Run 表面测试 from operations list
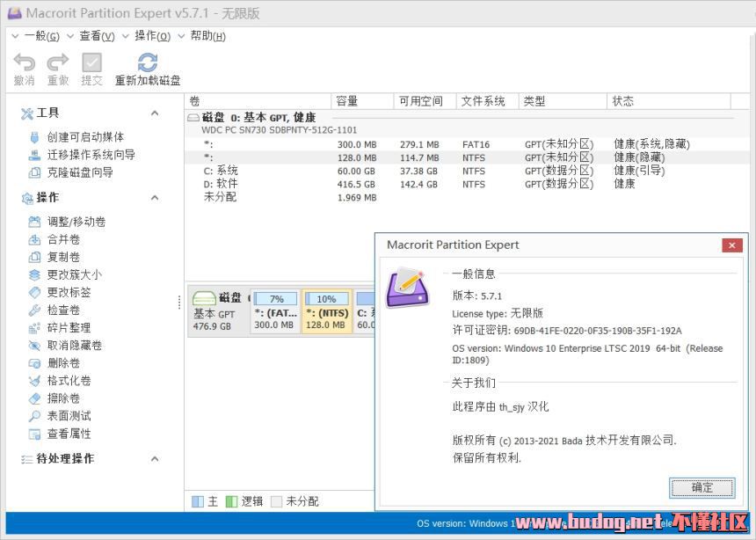Image resolution: width=756 pixels, height=540 pixels. click(x=69, y=416)
